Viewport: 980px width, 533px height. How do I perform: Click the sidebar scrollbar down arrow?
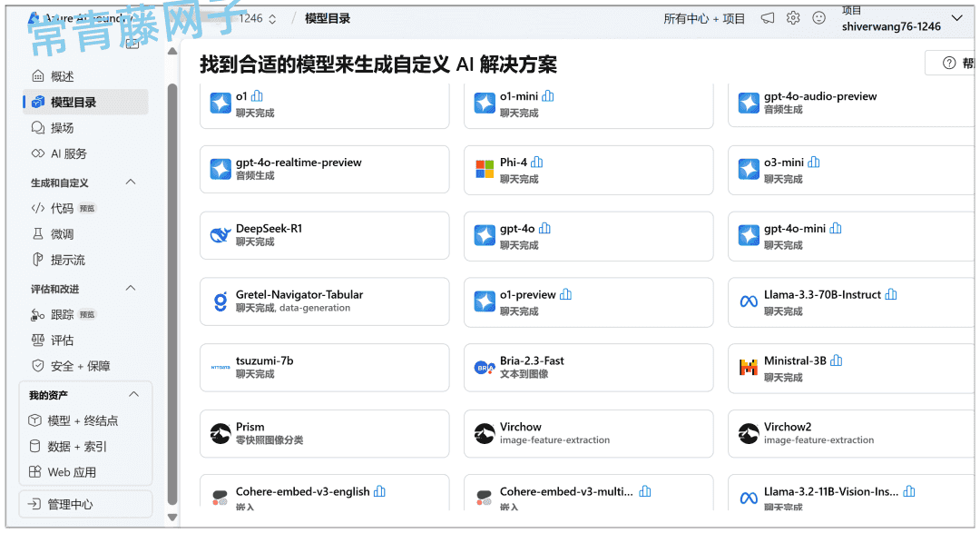point(172,518)
